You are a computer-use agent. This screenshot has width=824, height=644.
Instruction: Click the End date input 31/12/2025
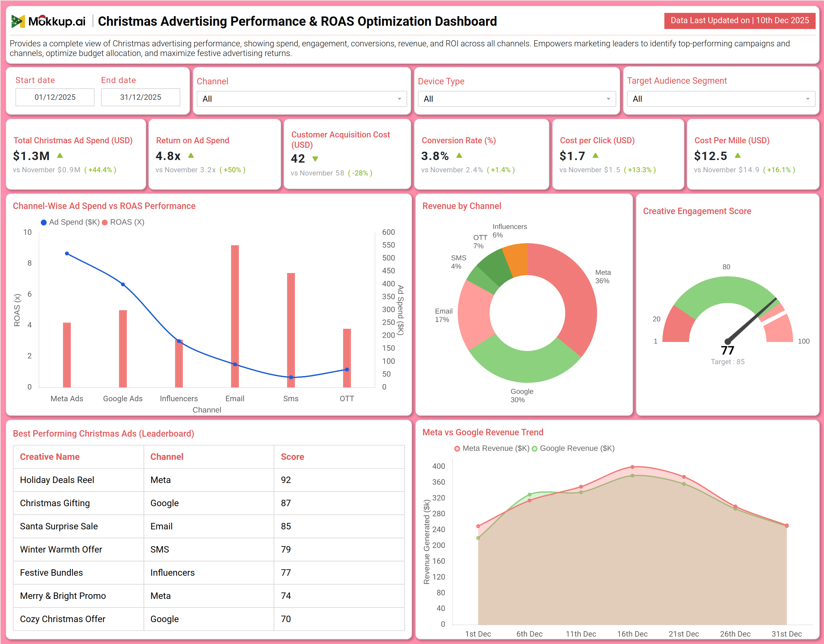coord(141,97)
